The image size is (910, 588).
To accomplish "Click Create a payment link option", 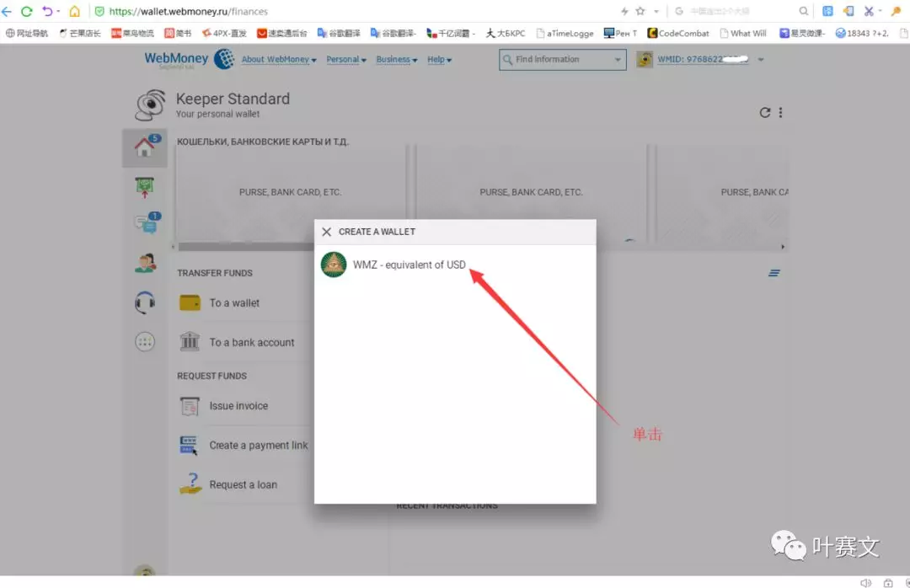I will point(259,445).
